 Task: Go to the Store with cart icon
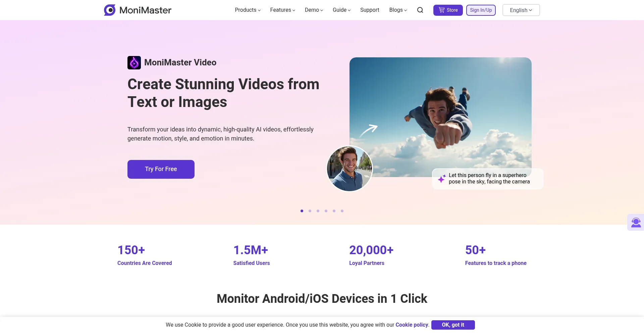pos(448,10)
